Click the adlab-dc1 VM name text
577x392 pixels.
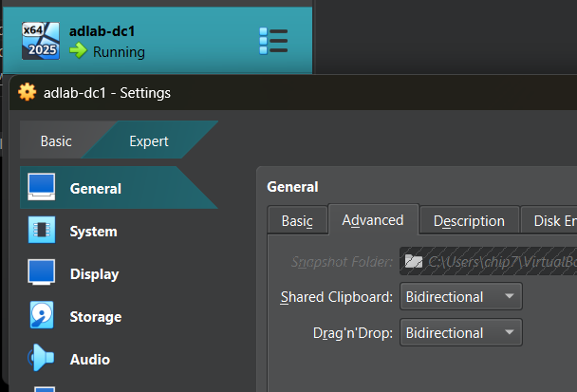click(102, 31)
